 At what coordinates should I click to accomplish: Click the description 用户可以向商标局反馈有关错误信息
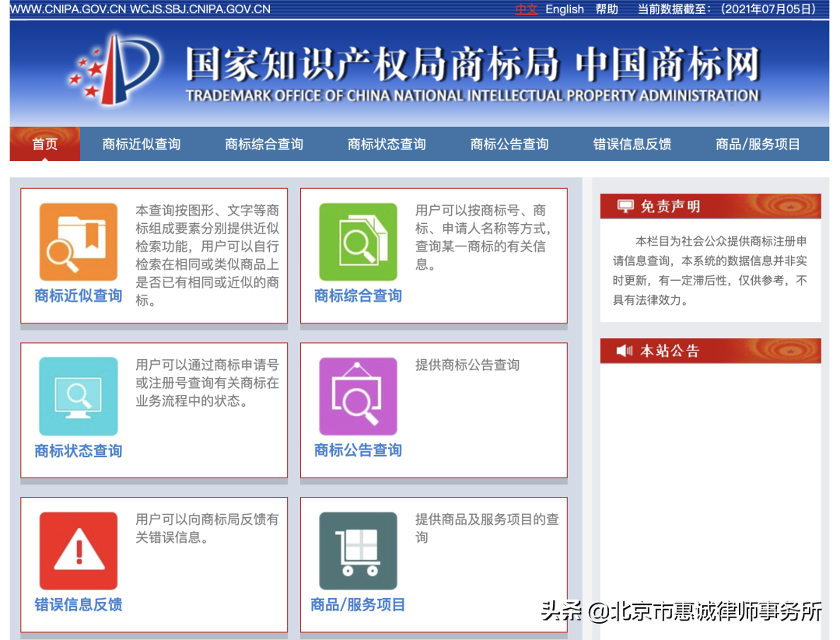point(207,528)
